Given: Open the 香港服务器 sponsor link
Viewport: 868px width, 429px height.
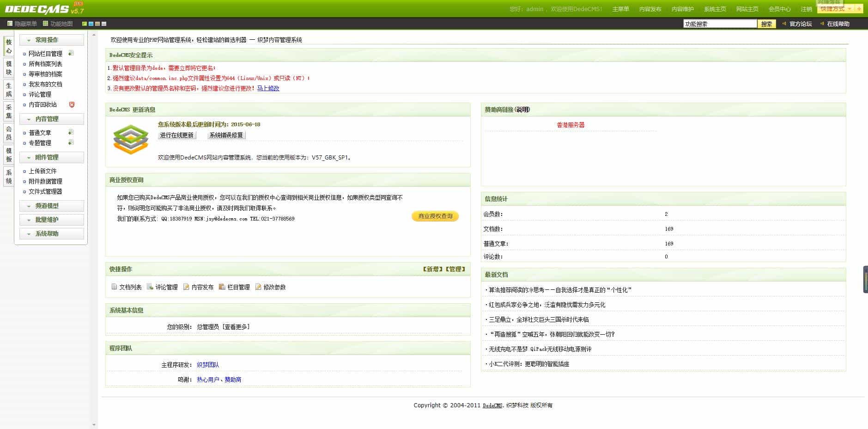Looking at the screenshot, I should coord(571,125).
